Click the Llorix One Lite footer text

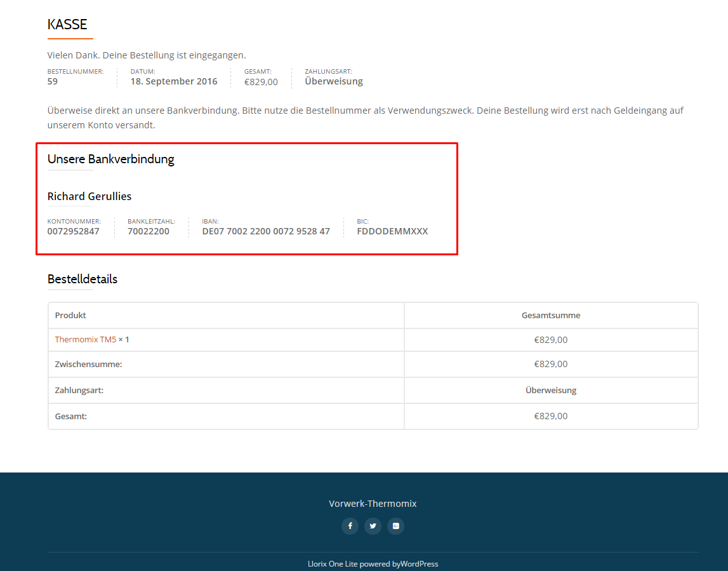pyautogui.click(x=333, y=563)
